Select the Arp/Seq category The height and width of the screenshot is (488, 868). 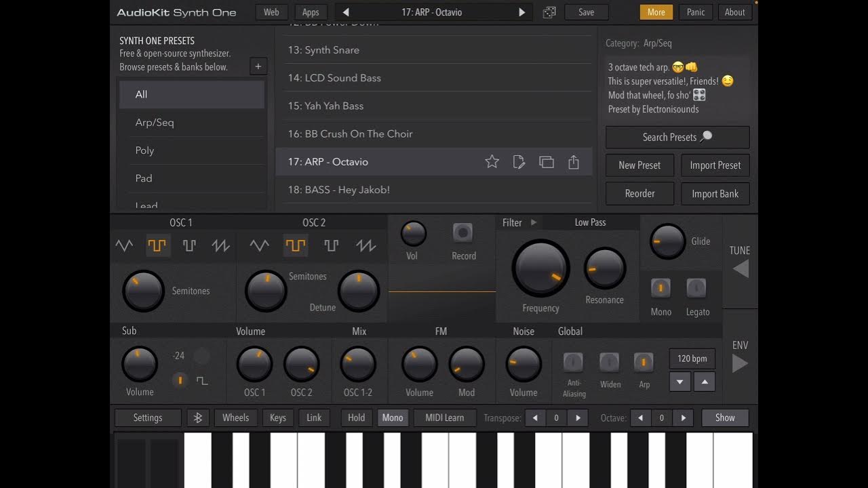pos(192,123)
